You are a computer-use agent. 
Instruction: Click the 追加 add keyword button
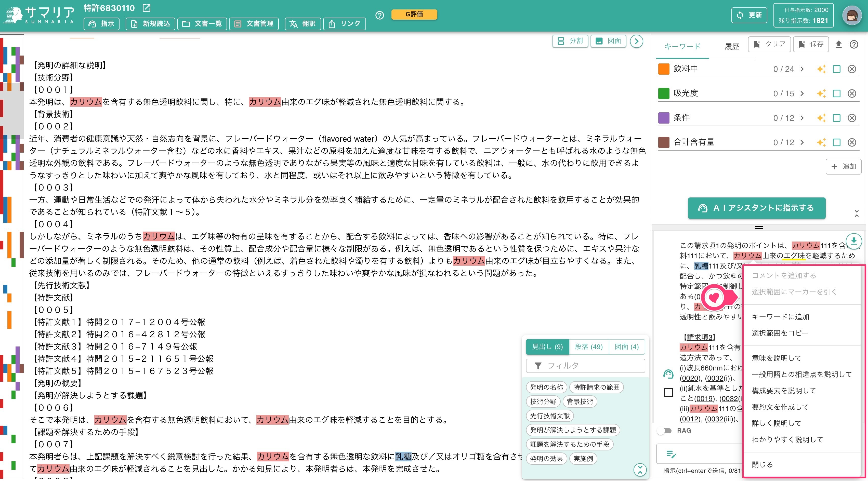click(843, 166)
